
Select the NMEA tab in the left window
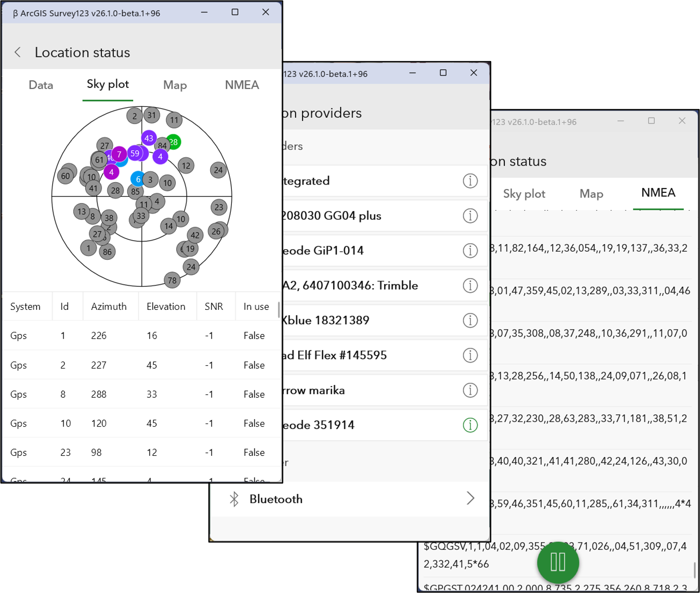(x=242, y=85)
